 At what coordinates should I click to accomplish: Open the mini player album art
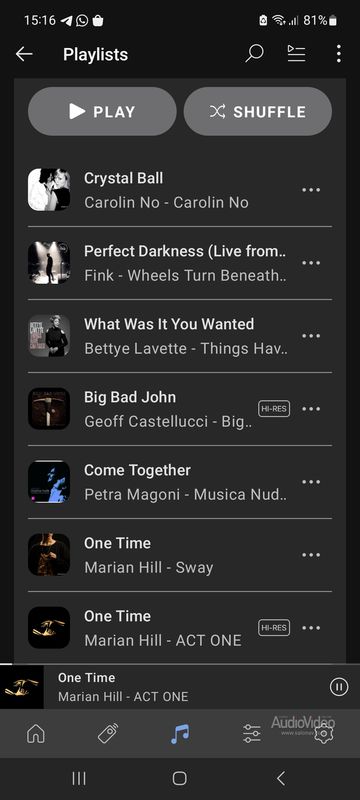[x=21, y=687]
